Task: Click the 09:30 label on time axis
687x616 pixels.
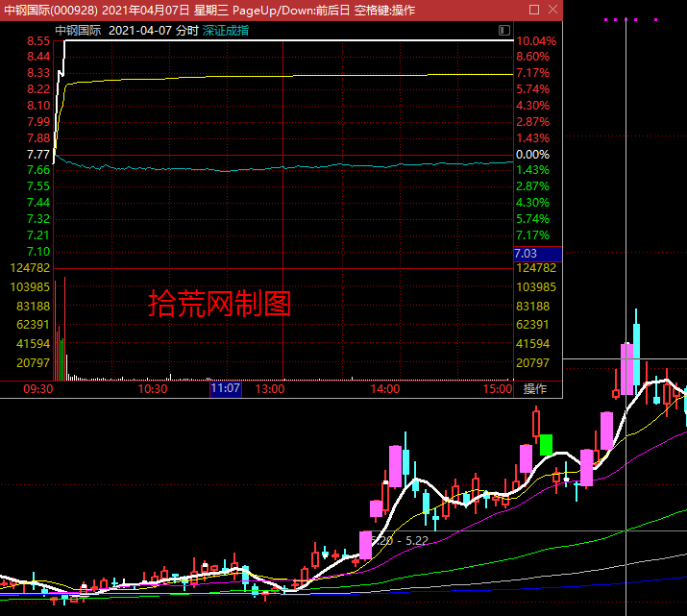Action: pos(38,389)
